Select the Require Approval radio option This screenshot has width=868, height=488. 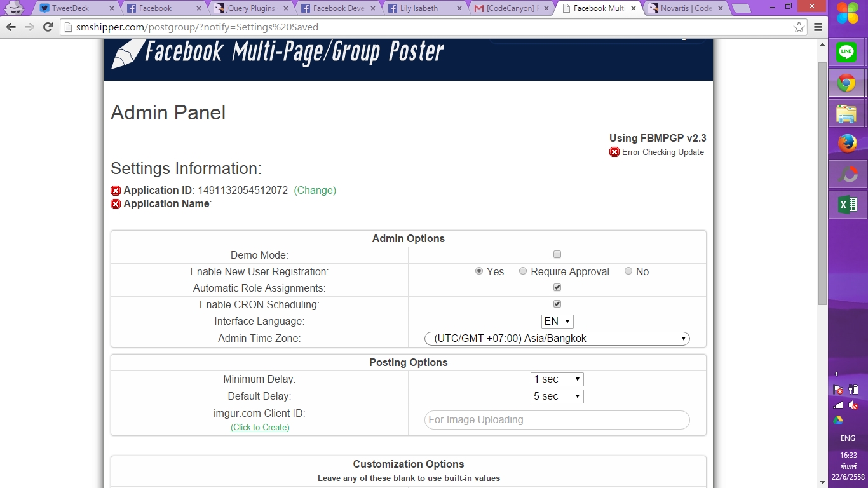pyautogui.click(x=523, y=271)
